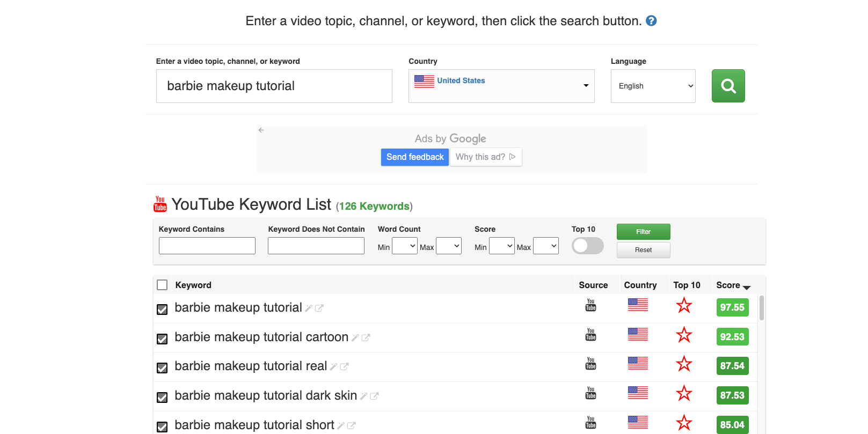The image size is (868, 434).
Task: Click the Send feedback button
Action: pos(415,157)
